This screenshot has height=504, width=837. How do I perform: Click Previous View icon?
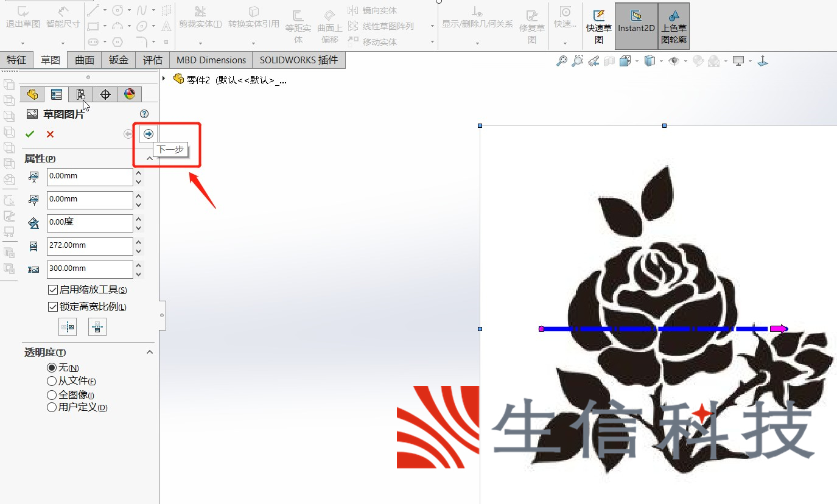pos(594,61)
